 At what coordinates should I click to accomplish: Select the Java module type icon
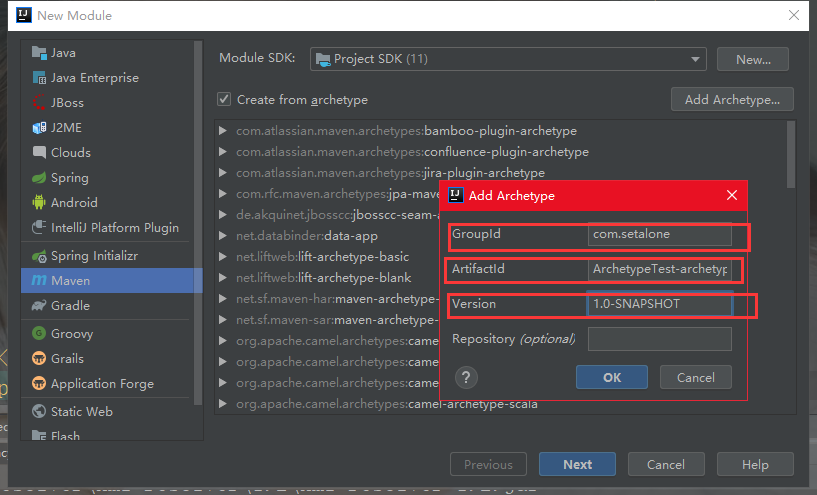(39, 53)
